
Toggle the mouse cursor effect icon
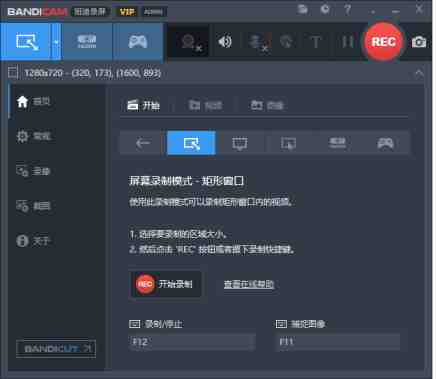[286, 42]
